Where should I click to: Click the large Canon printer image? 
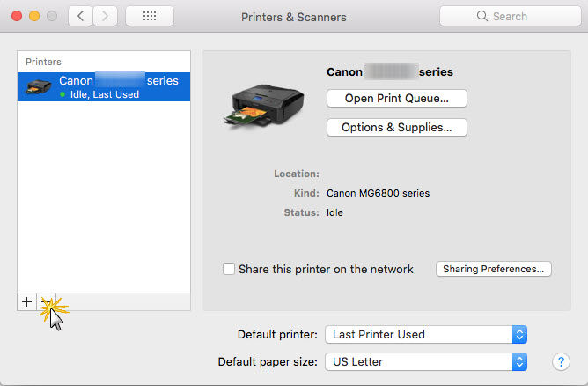coord(263,100)
